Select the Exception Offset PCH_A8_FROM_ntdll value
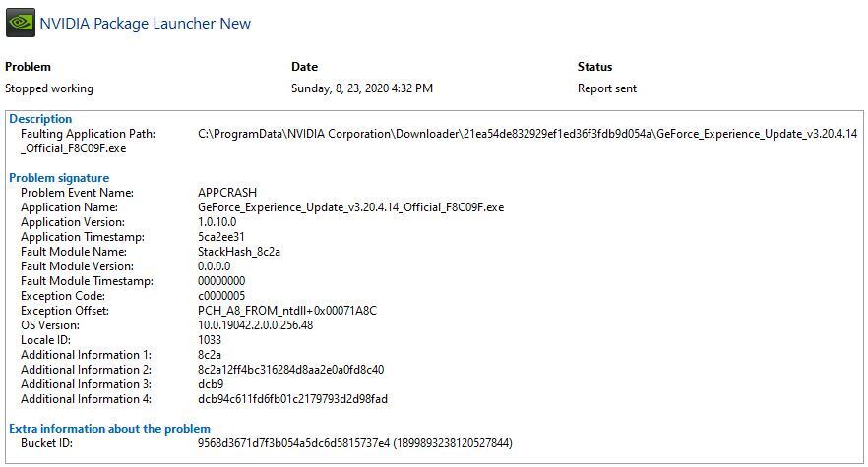868x467 pixels. pyautogui.click(x=287, y=311)
